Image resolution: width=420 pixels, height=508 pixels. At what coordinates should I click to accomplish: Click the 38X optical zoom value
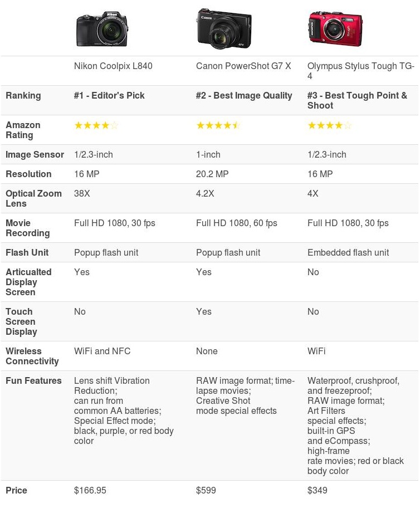click(x=82, y=194)
